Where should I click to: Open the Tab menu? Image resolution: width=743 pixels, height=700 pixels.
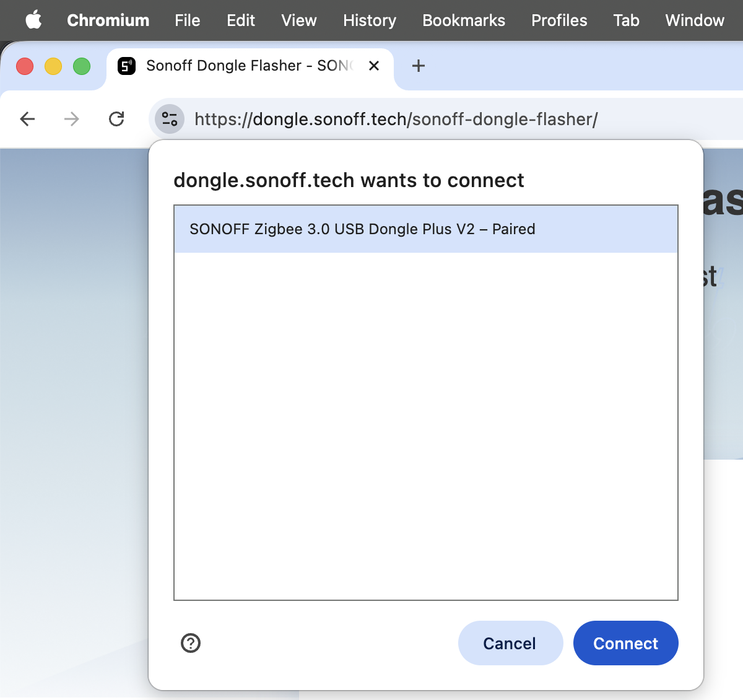pyautogui.click(x=626, y=20)
